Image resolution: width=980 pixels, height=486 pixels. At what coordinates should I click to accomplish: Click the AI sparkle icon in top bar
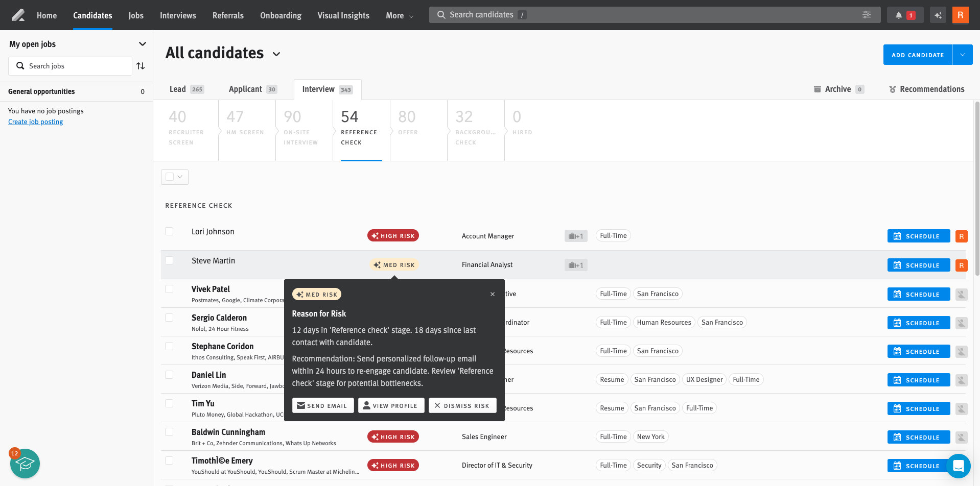coord(938,15)
